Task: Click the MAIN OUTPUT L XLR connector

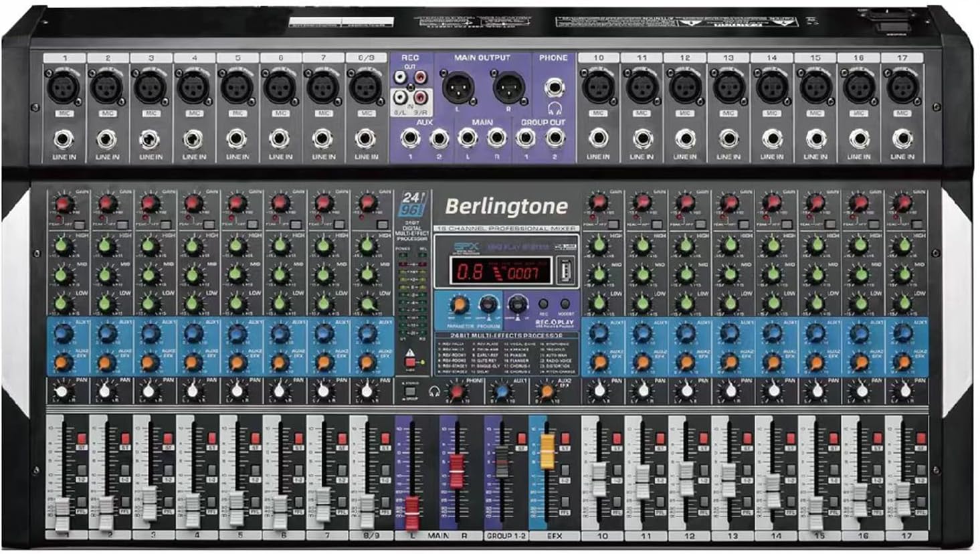Action: pos(457,87)
